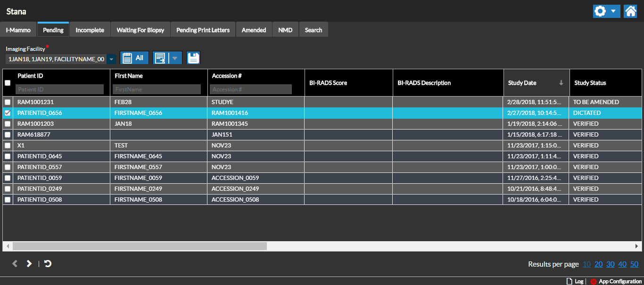Click the refresh icon beside paging arrows
Viewport: 644px width, 285px height.
[x=48, y=264]
